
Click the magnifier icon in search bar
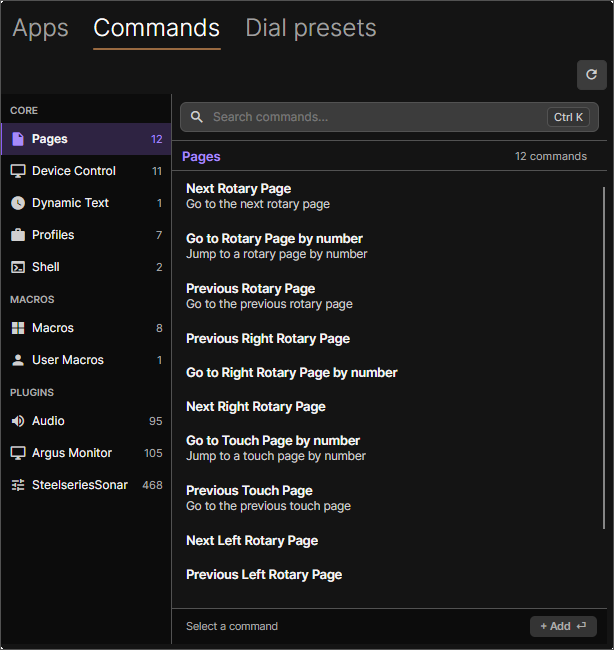coord(197,117)
